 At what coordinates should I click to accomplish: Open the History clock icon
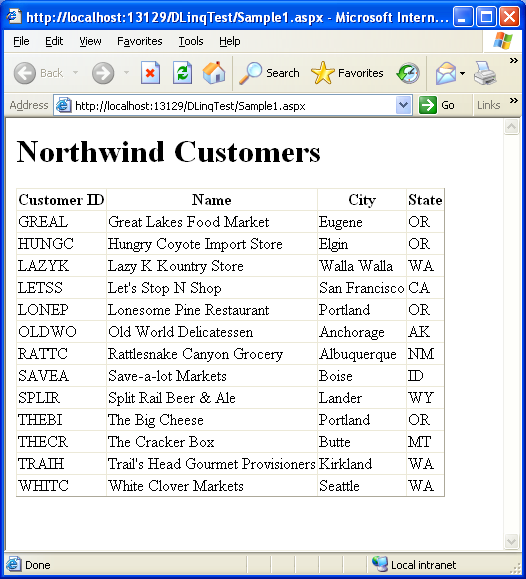(408, 73)
